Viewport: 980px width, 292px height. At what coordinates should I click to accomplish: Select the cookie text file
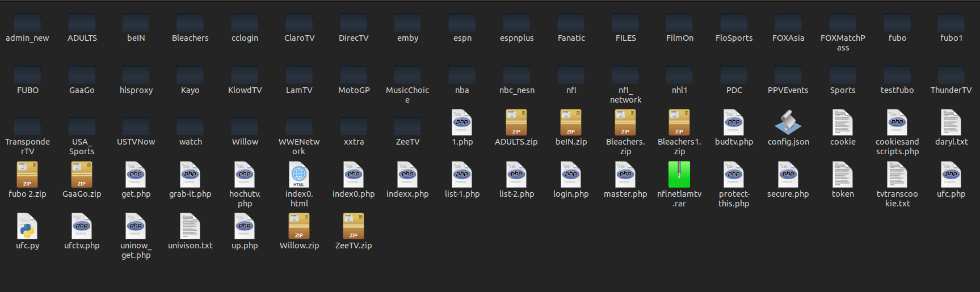point(843,122)
